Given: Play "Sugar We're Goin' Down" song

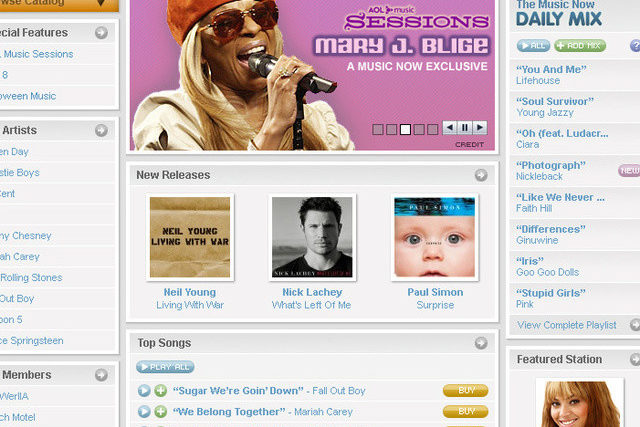Looking at the screenshot, I should point(144,391).
